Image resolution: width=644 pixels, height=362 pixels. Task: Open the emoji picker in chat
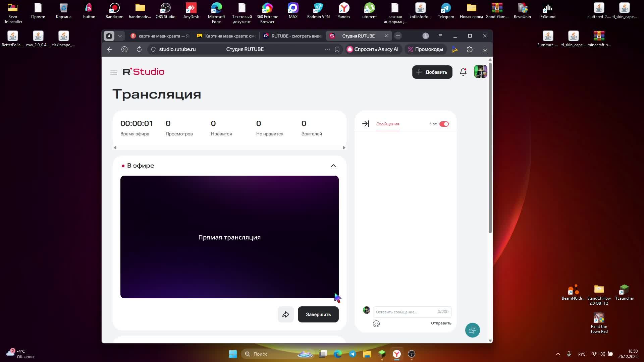pyautogui.click(x=376, y=324)
